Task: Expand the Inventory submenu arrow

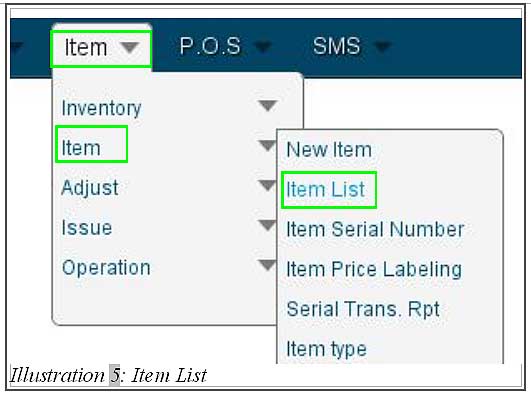Action: pos(268,105)
